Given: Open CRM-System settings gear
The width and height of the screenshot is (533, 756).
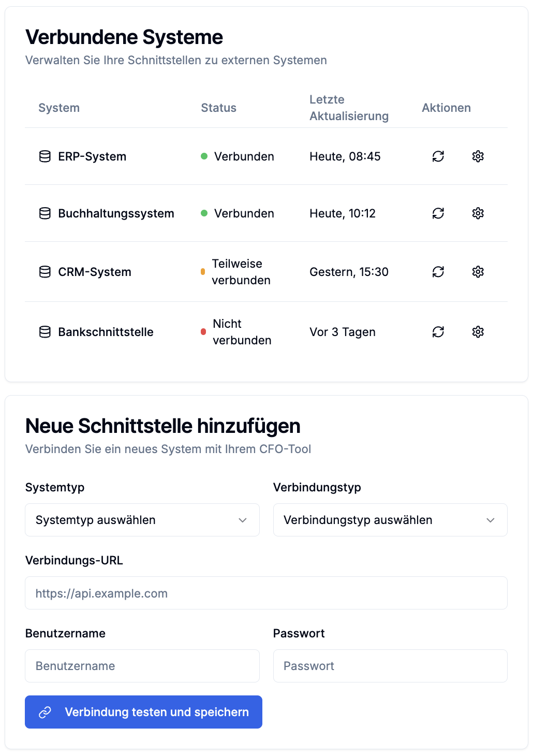Looking at the screenshot, I should click(x=478, y=272).
